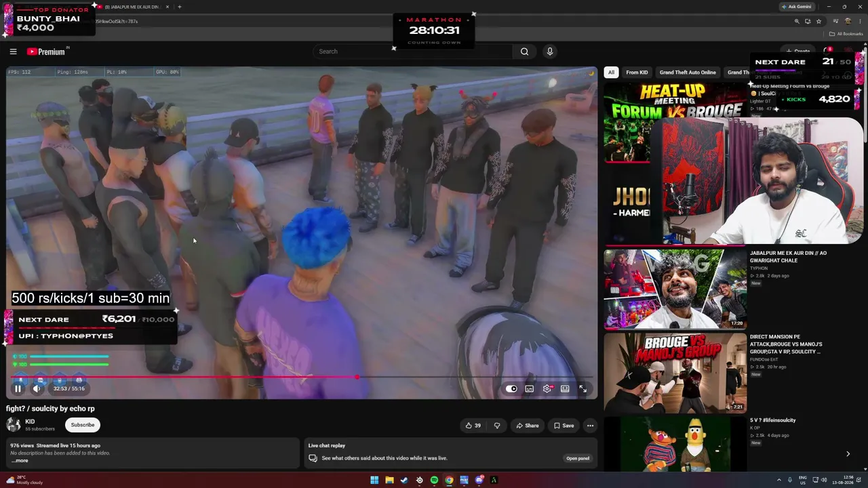Screen dimensions: 868x488
Task: Open the Chrome profile avatar
Action: (x=848, y=21)
